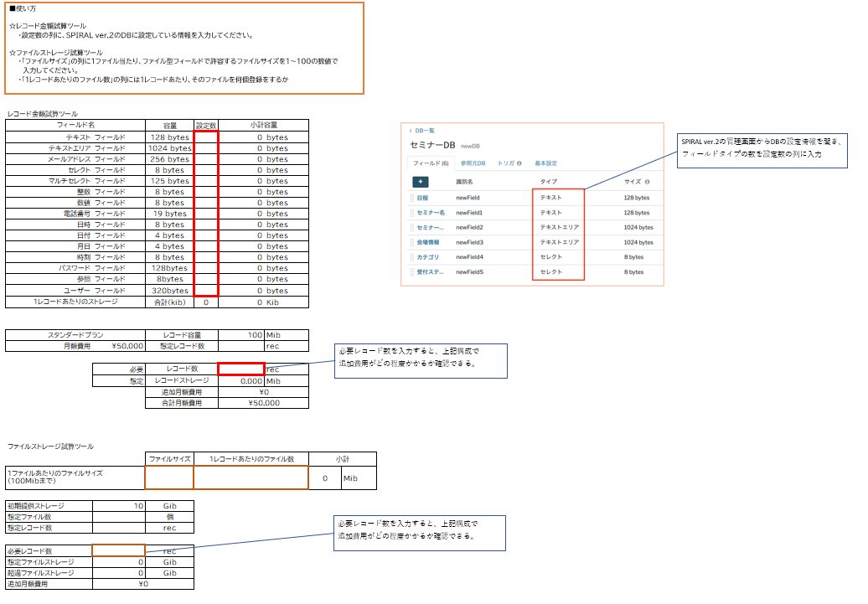Image resolution: width=868 pixels, height=604 pixels.
Task: Click the back chevron beside DB一覧
Action: [x=411, y=131]
